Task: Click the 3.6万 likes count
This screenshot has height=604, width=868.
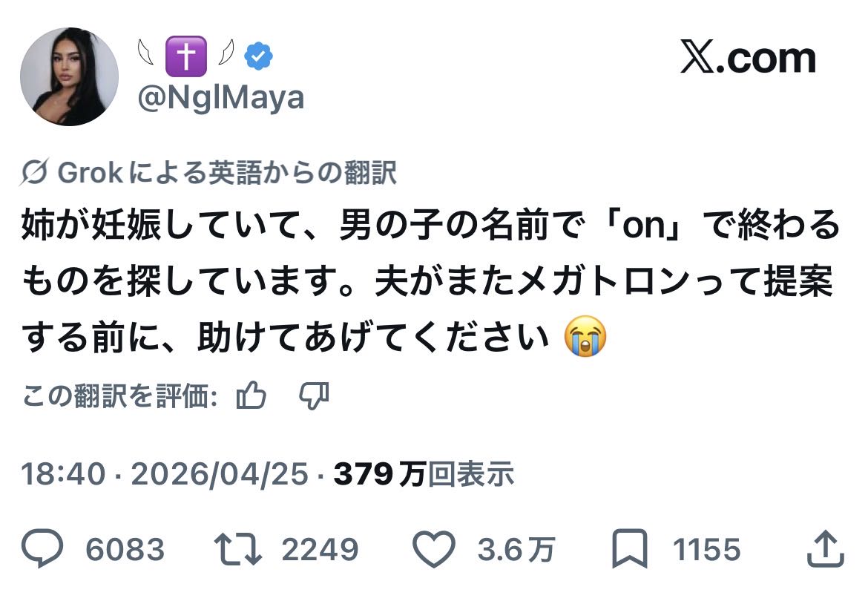Action: [516, 550]
